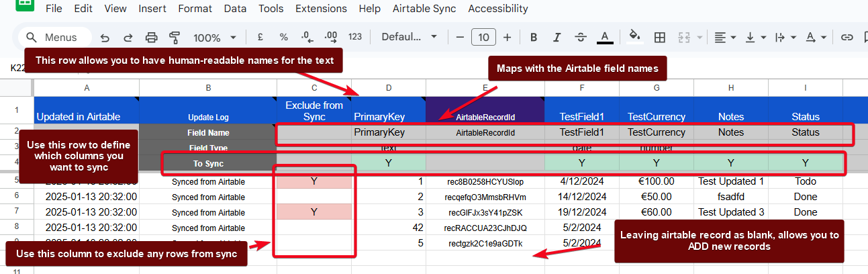Open the Edit menu

click(x=84, y=9)
